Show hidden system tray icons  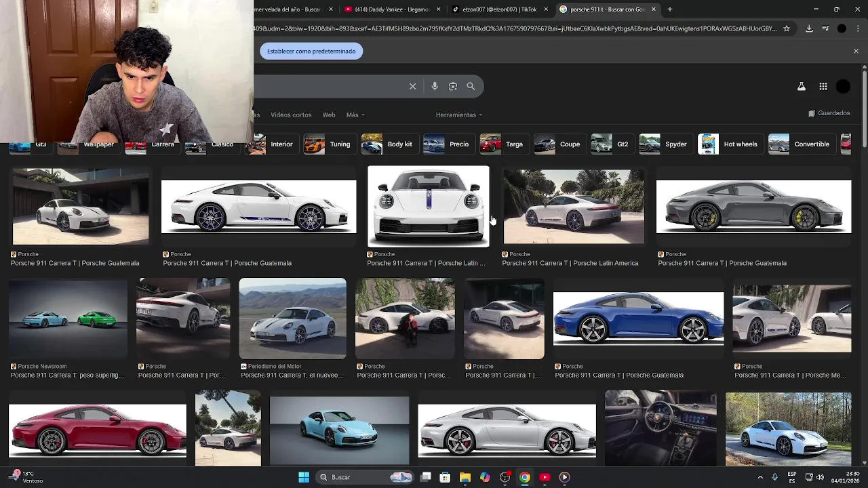(x=760, y=477)
